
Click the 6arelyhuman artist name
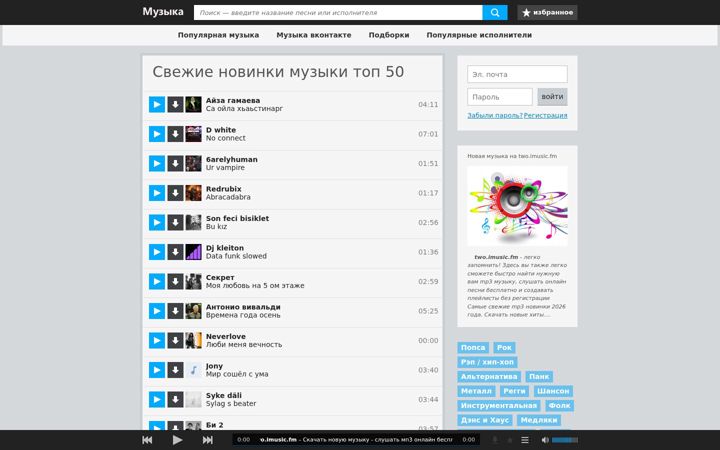point(231,159)
